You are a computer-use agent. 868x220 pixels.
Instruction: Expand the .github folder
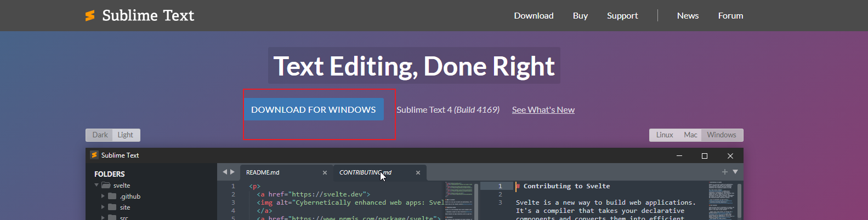point(103,196)
